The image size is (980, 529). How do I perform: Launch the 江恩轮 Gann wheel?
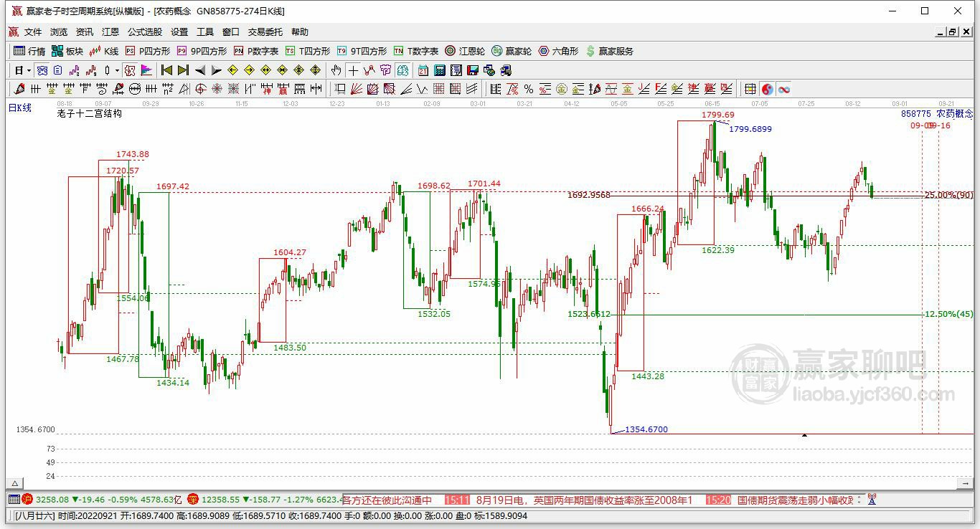pos(465,51)
